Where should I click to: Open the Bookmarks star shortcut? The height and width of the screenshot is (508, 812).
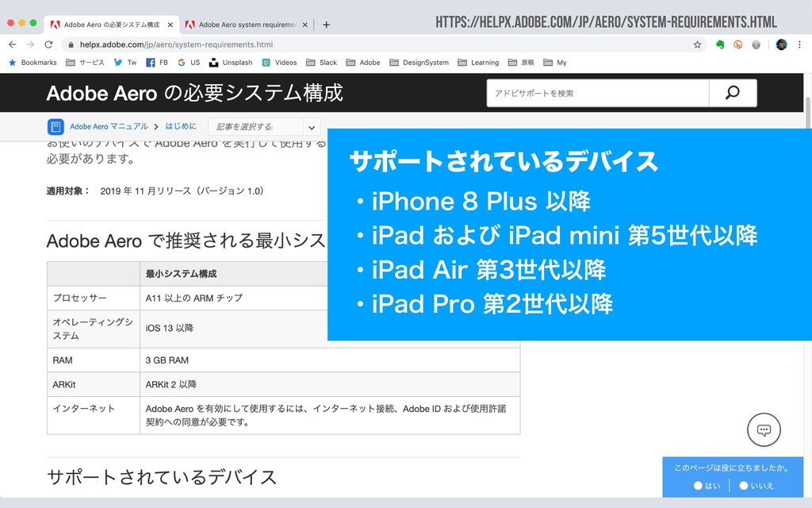point(33,63)
